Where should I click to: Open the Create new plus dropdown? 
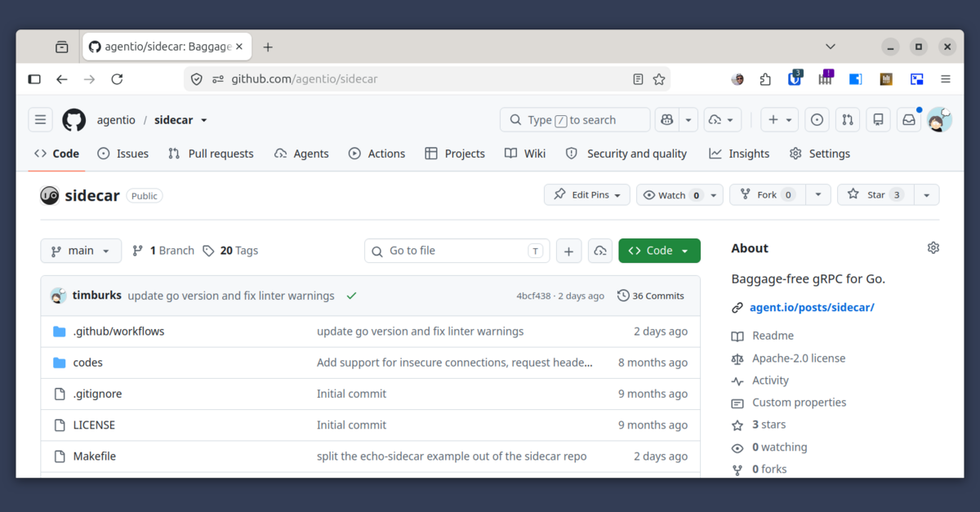780,120
